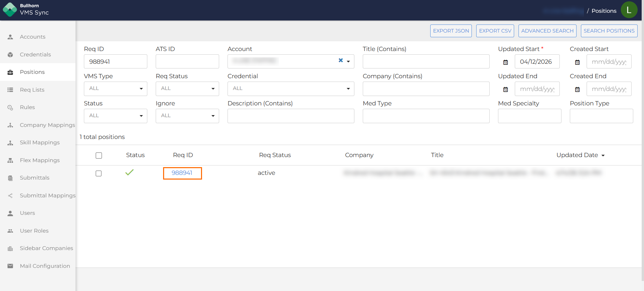Open the Created End calendar picker icon
Image resolution: width=644 pixels, height=291 pixels.
[577, 89]
